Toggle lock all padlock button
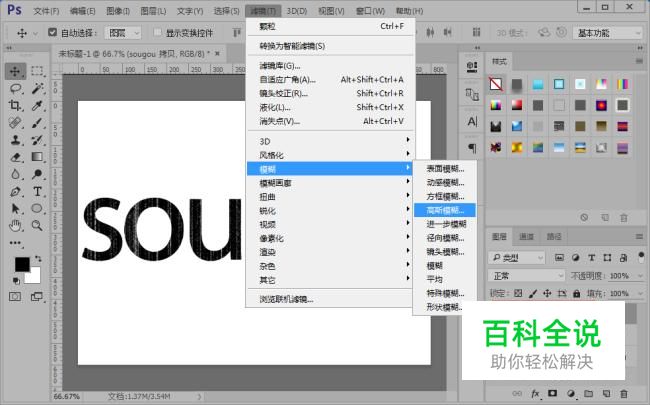 [577, 293]
